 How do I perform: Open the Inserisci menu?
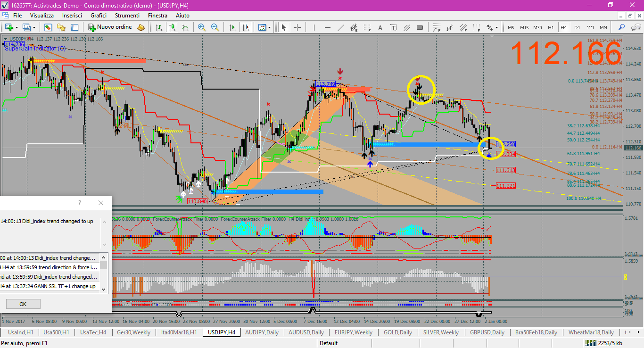pos(72,16)
